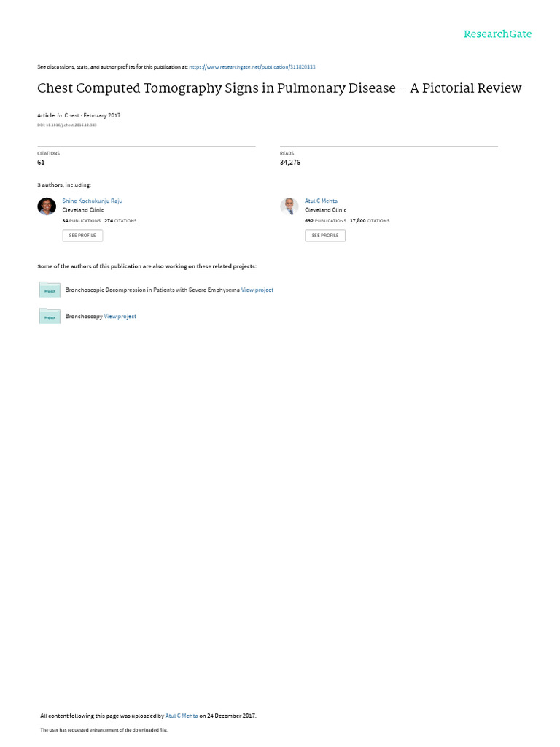
Task: Click the 692 publications stat for Mehta
Action: [x=325, y=221]
